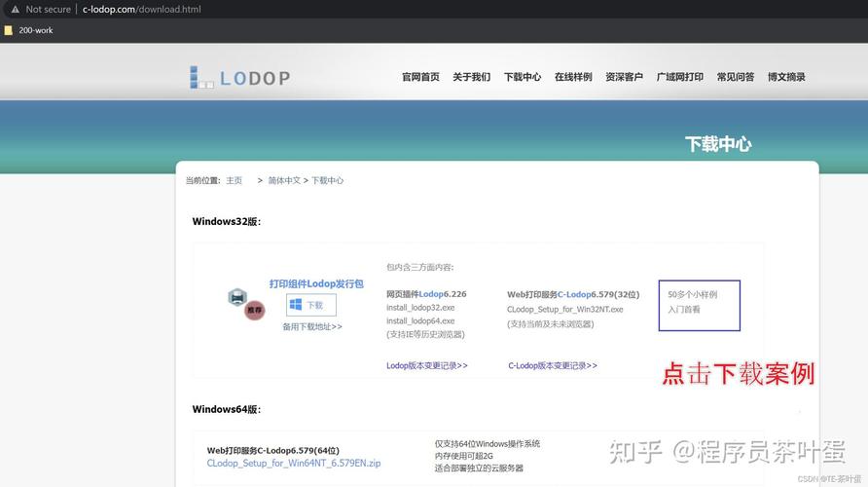868x487 pixels.
Task: Click the Not secure warning icon
Action: coord(15,10)
